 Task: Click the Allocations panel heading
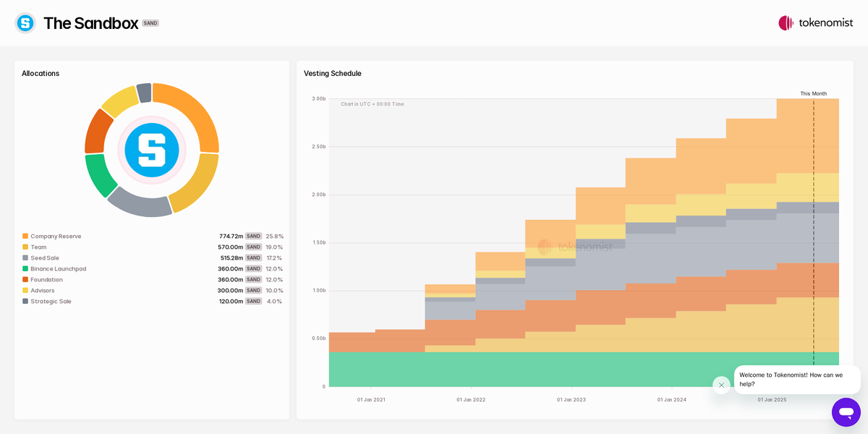click(41, 73)
